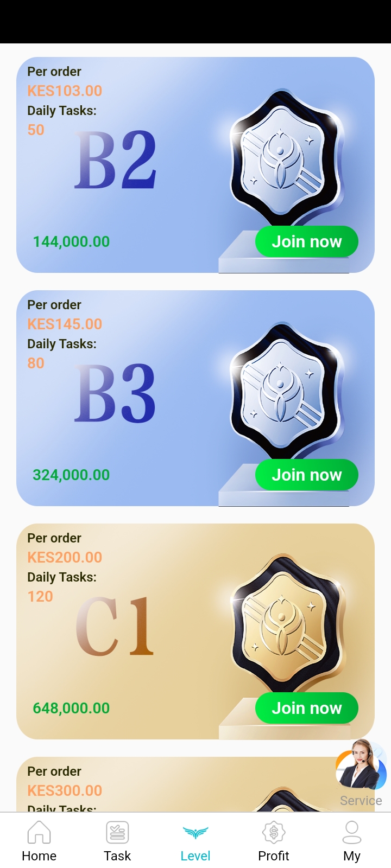Open the Profit dollar icon

point(274,832)
